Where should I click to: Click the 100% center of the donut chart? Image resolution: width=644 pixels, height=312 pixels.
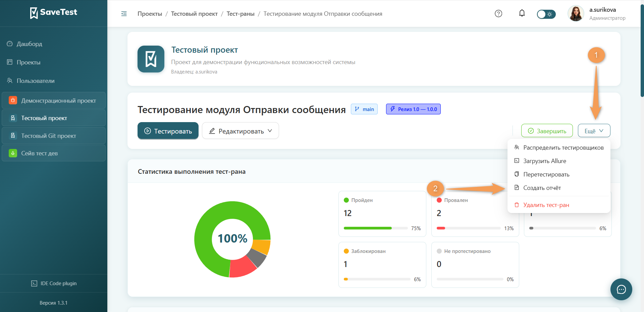232,239
